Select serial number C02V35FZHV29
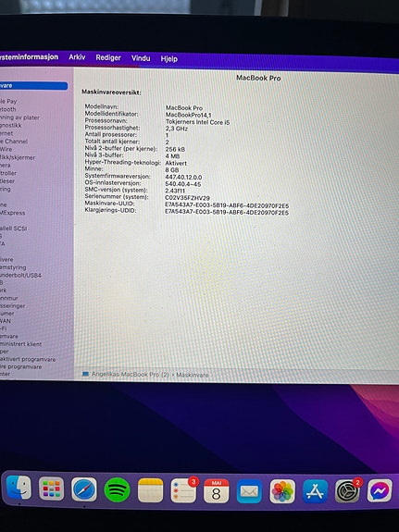 pos(187,198)
